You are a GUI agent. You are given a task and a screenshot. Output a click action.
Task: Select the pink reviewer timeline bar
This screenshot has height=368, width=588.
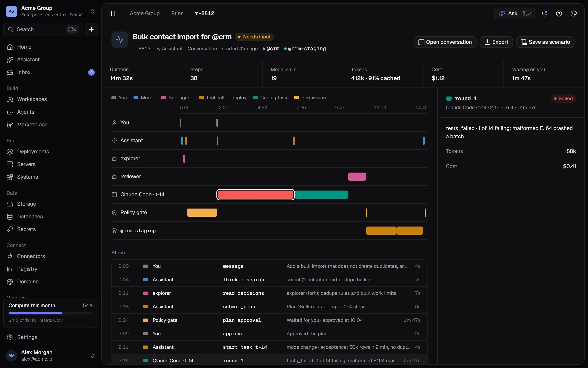point(357,176)
